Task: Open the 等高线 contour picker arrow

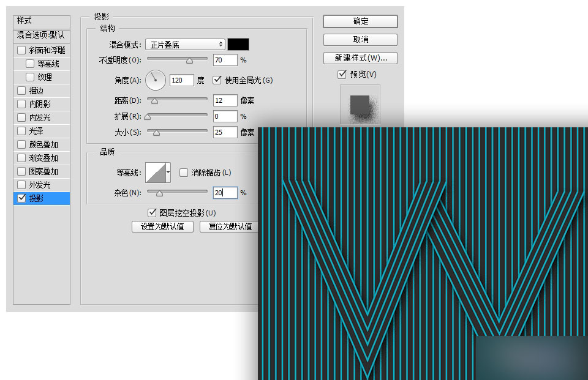Action: [168, 173]
